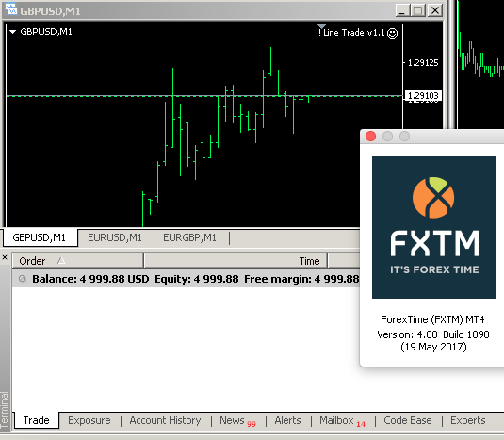Maximize the GBPUSD,M1 chart window
The width and height of the screenshot is (504, 440).
(418, 10)
